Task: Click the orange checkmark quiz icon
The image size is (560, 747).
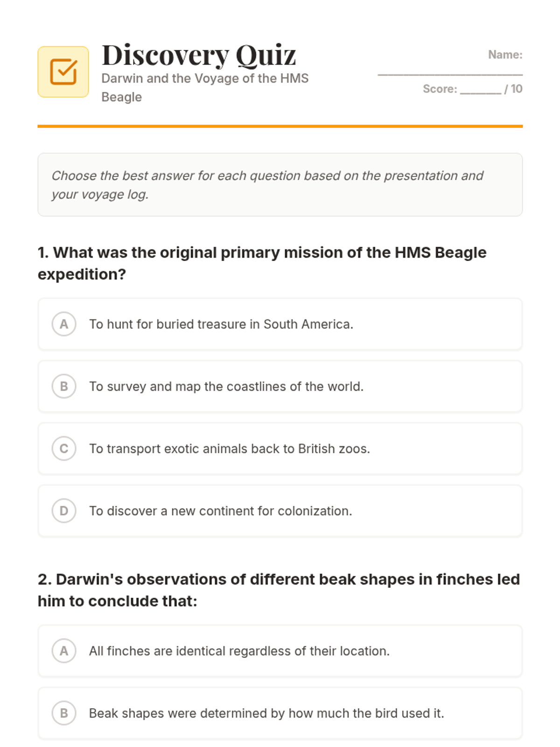Action: pos(63,72)
